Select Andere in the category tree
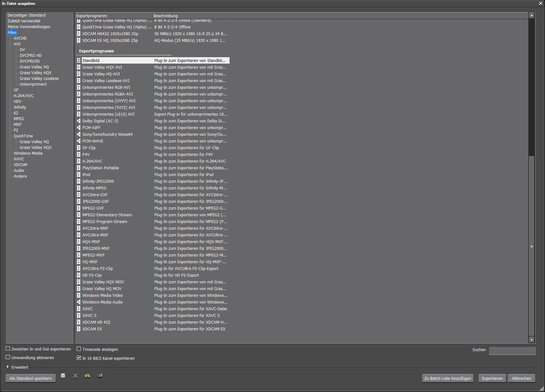Image resolution: width=545 pixels, height=392 pixels. point(20,176)
